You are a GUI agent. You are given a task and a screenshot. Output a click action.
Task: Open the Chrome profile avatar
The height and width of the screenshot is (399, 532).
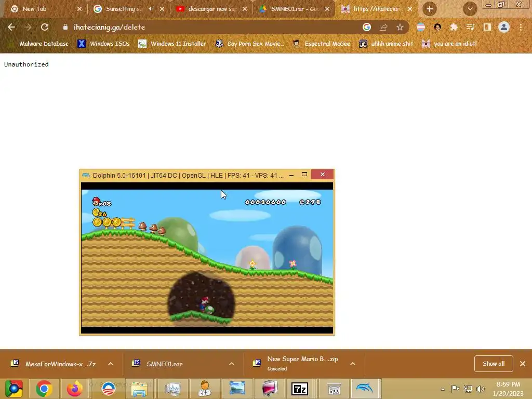point(504,27)
